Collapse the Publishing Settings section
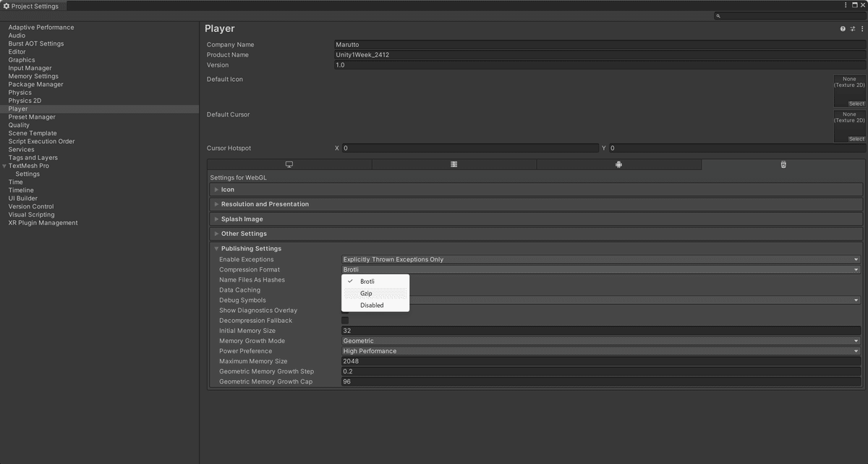The image size is (868, 464). pos(216,248)
